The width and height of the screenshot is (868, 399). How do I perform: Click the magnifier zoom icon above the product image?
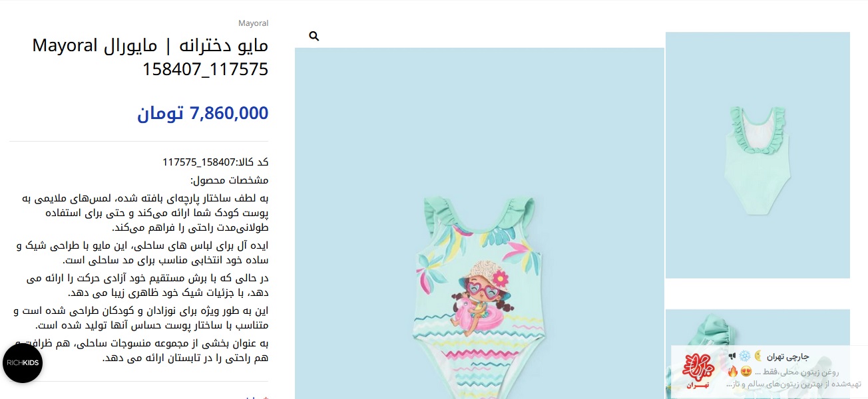coord(314,36)
